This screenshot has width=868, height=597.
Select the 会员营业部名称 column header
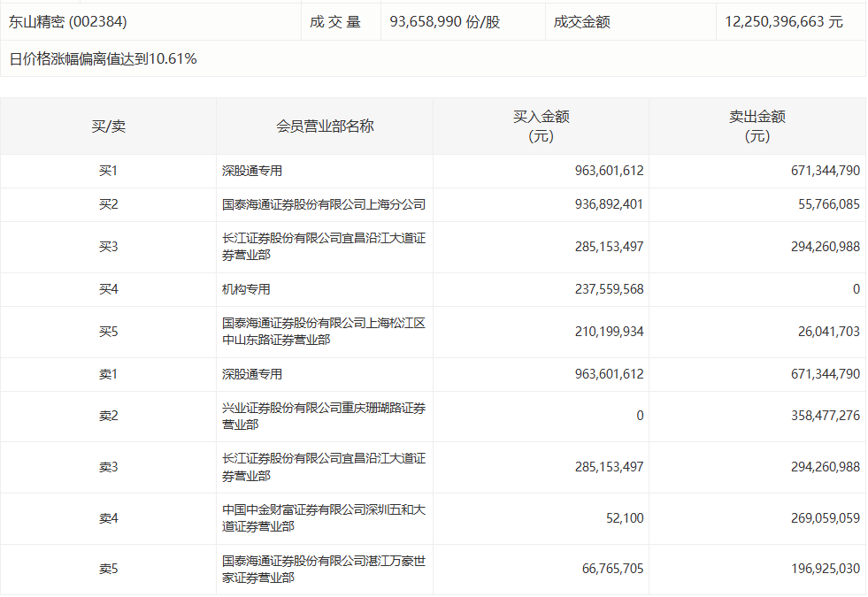pyautogui.click(x=325, y=126)
